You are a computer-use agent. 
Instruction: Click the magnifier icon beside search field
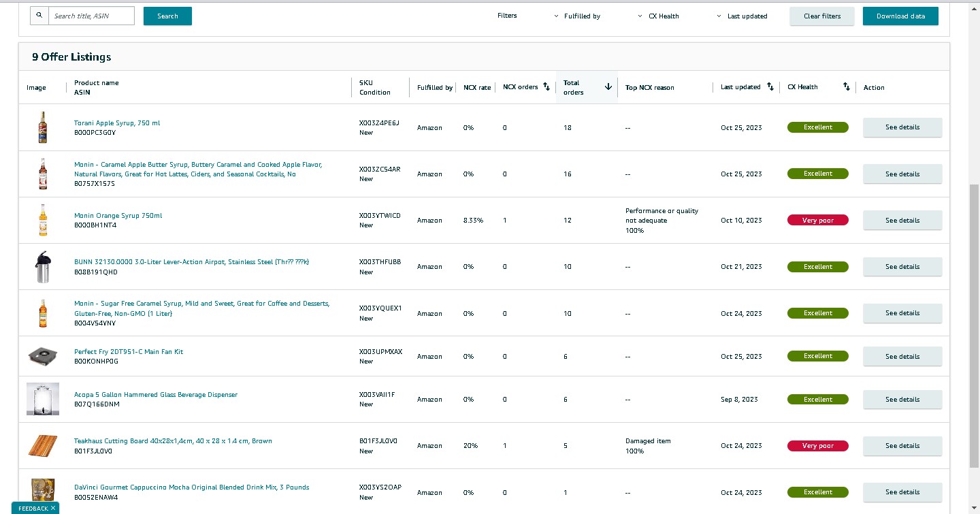coord(39,16)
